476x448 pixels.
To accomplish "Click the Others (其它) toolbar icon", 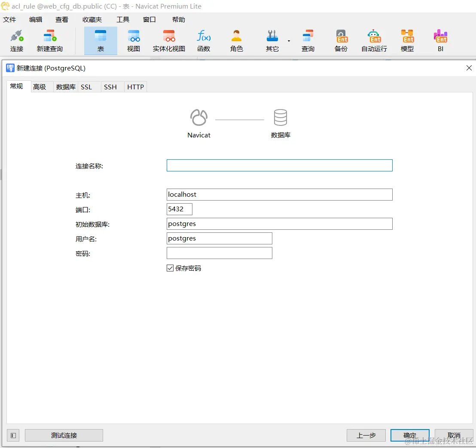I will coord(272,41).
